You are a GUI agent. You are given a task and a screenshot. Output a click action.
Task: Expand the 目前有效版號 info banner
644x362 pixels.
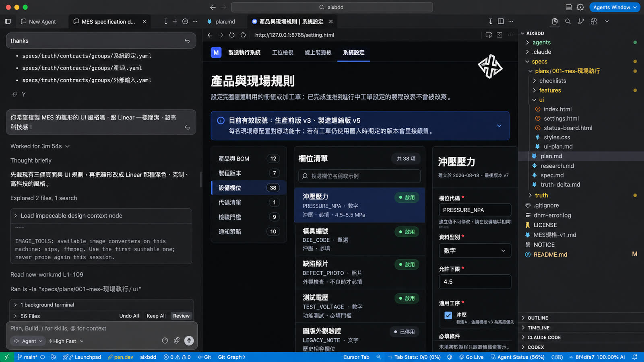[499, 126]
